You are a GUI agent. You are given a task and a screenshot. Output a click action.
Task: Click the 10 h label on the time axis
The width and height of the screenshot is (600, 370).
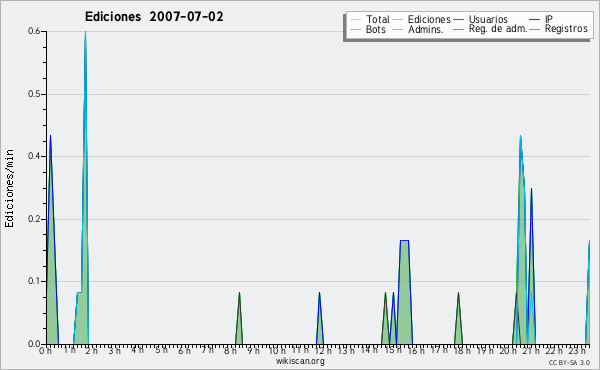pos(277,350)
